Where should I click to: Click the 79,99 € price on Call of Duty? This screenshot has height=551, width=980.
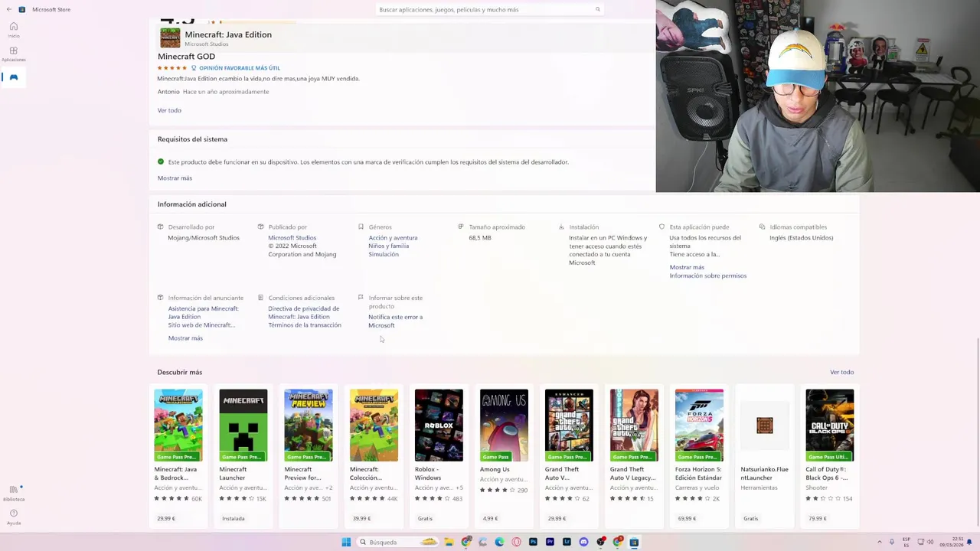click(x=817, y=519)
